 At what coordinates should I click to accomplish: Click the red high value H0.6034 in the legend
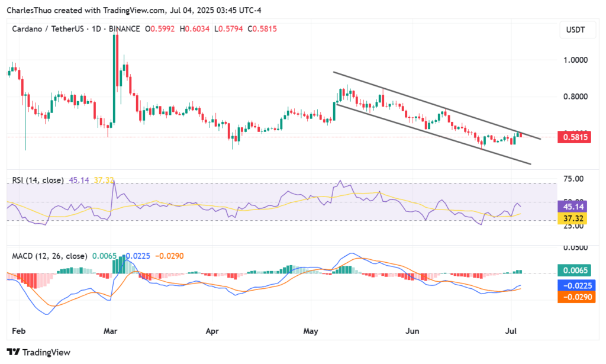pos(196,28)
